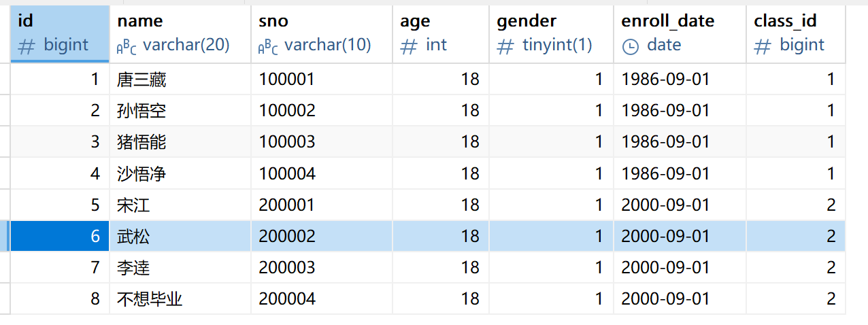
Task: Select the class_id column header
Action: [x=796, y=33]
